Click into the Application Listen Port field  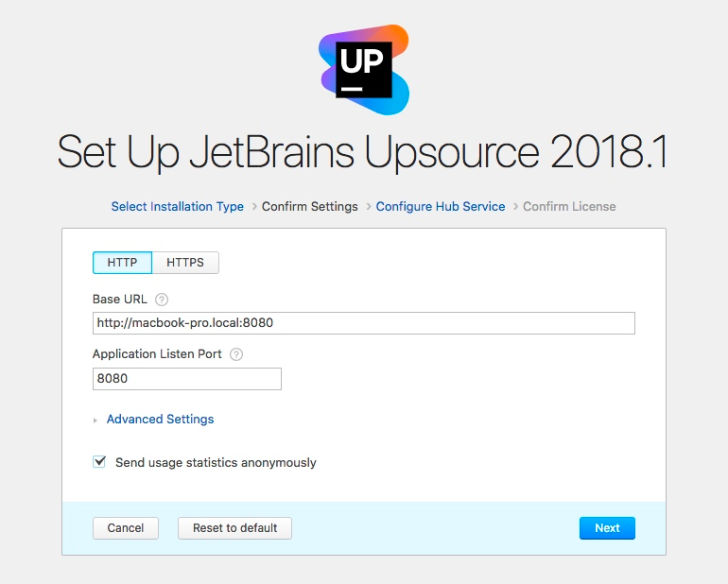(186, 378)
